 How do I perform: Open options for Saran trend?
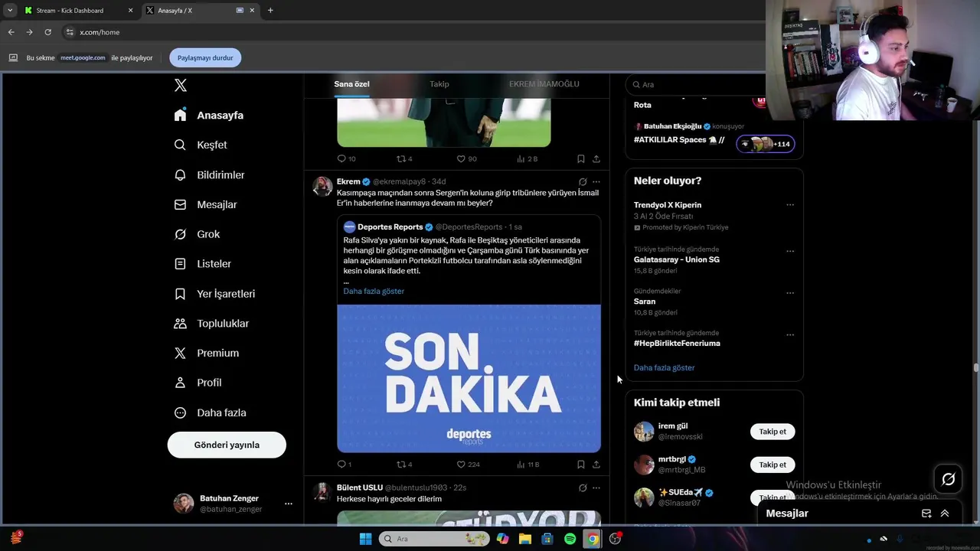click(x=790, y=293)
